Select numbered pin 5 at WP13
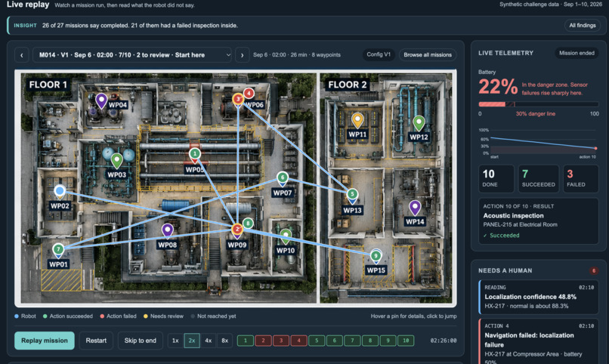Image resolution: width=609 pixels, height=364 pixels. (x=352, y=195)
